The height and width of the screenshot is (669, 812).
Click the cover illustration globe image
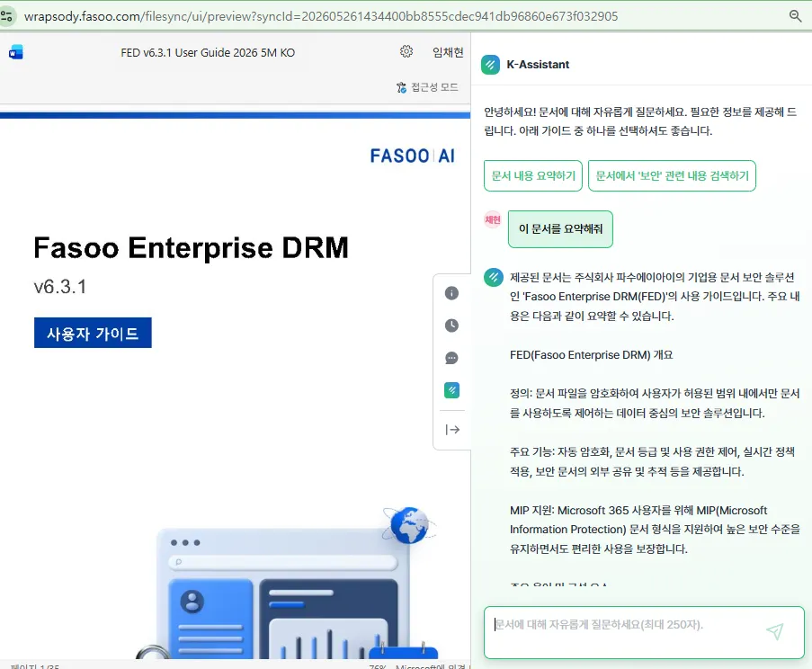tap(409, 524)
